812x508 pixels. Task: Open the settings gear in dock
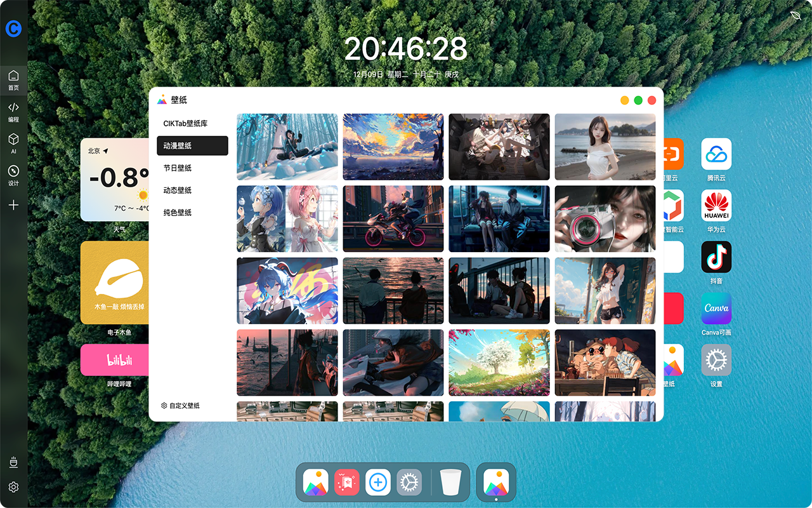(409, 483)
